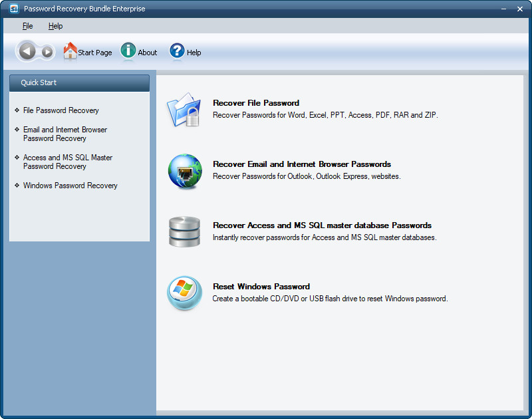Click the Start Page house icon
Screen dimensions: 532x419
[x=70, y=51]
